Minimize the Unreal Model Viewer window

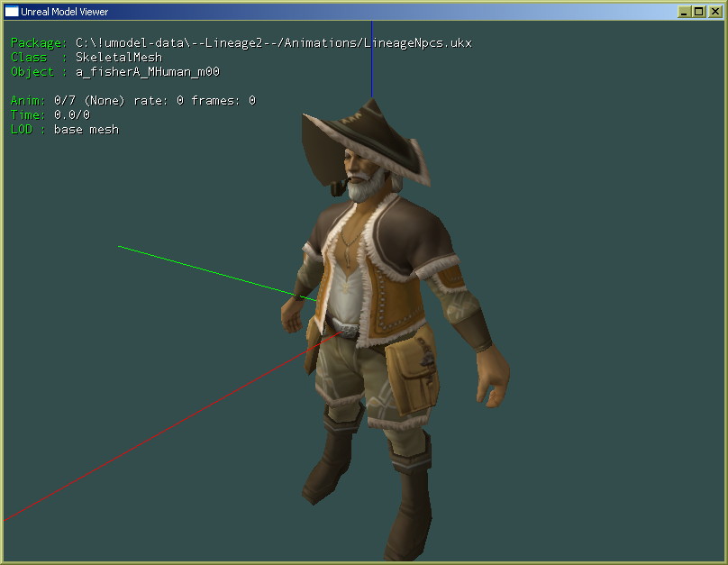coord(684,12)
